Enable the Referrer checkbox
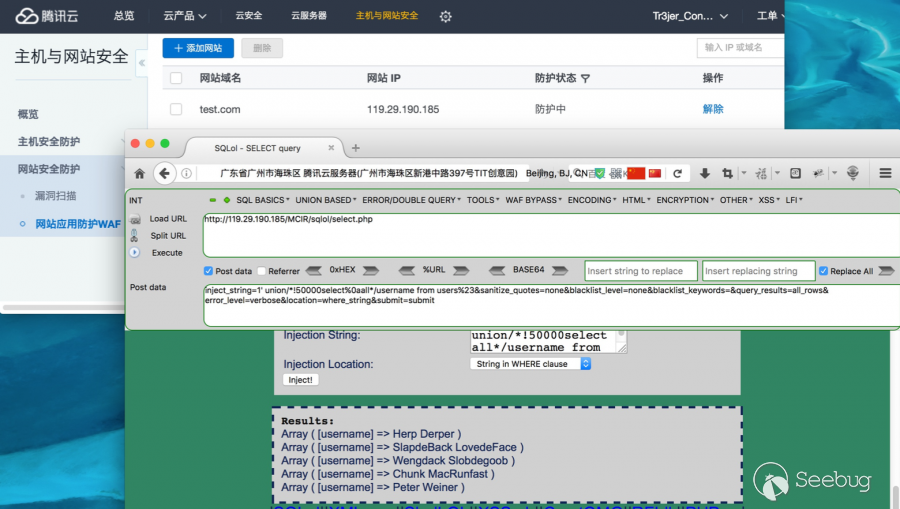This screenshot has height=509, width=900. pyautogui.click(x=262, y=271)
